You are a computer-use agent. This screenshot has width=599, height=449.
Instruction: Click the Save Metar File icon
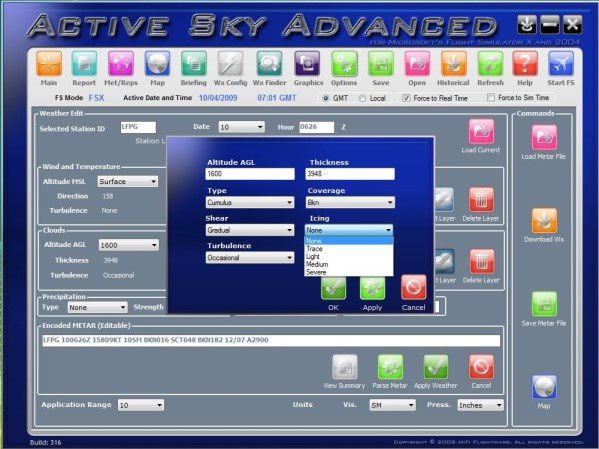544,304
